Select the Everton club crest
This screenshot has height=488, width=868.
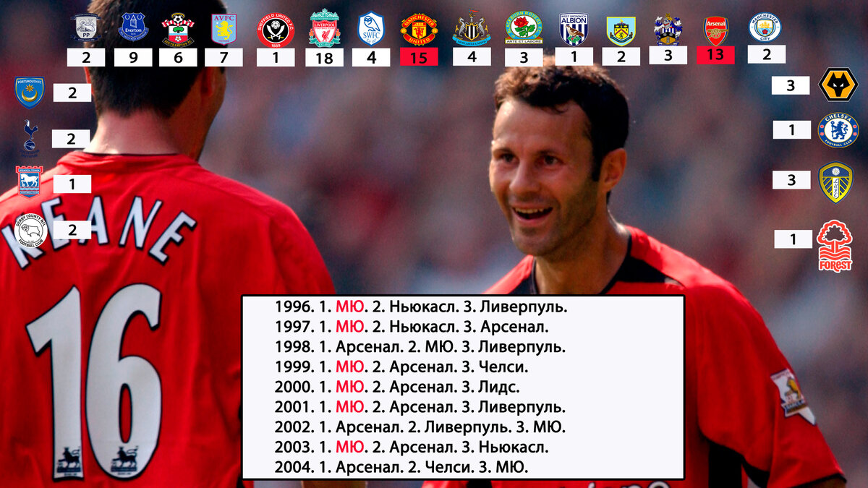point(133,27)
